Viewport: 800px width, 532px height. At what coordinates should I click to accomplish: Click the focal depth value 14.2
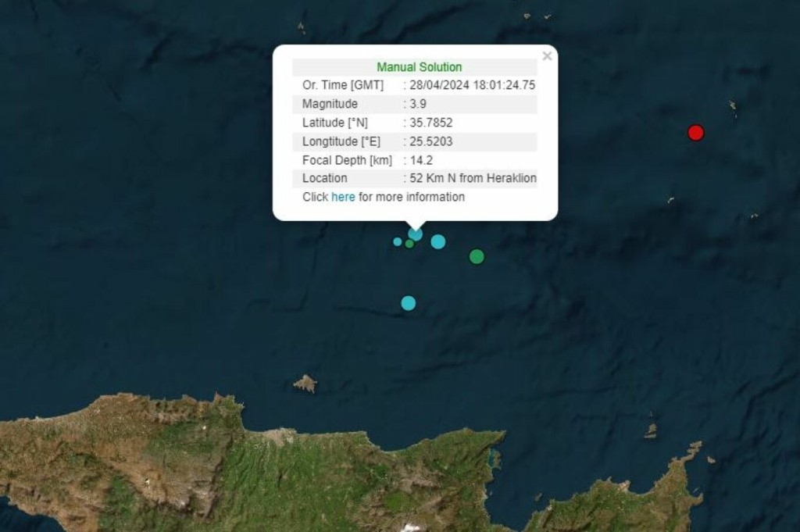pos(420,160)
